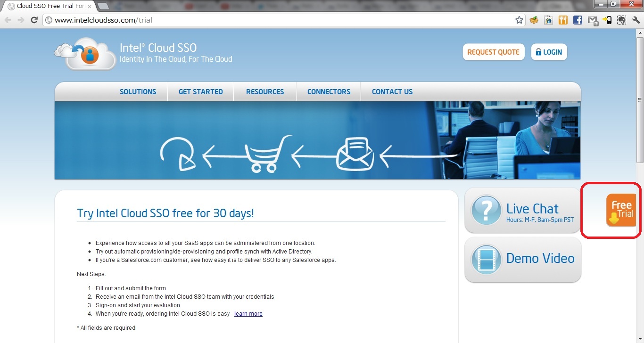Click the Demo Video film icon

click(486, 259)
